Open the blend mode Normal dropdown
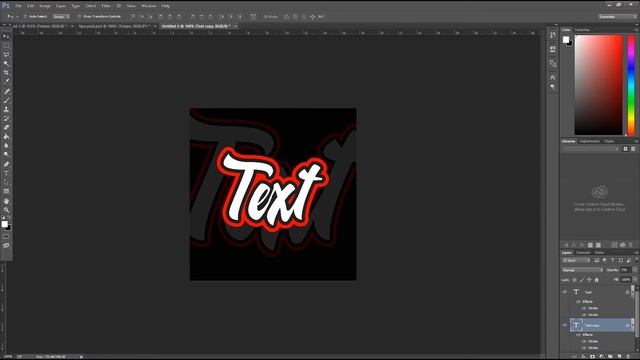640x360 pixels. pyautogui.click(x=582, y=270)
